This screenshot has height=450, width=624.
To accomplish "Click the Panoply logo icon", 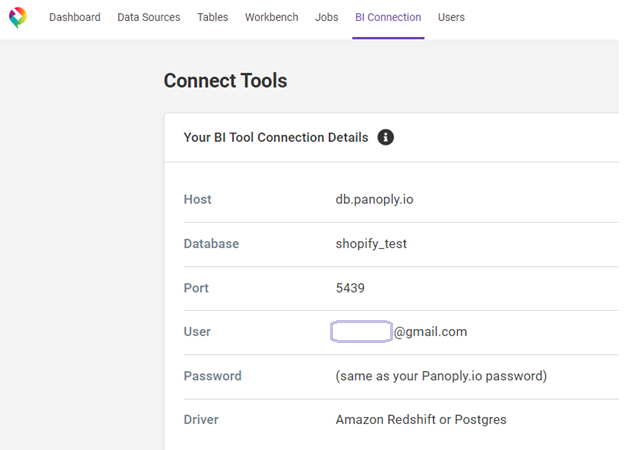I will pos(18,18).
